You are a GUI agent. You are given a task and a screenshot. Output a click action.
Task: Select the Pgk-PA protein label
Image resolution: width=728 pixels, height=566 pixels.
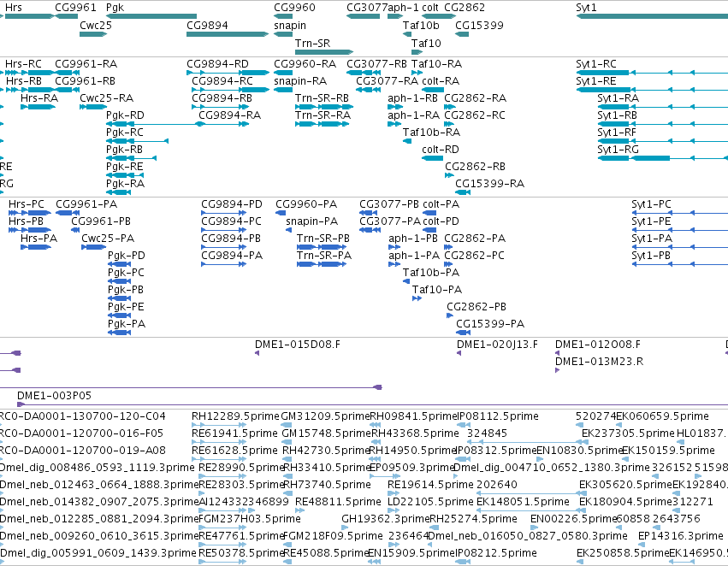tap(127, 324)
